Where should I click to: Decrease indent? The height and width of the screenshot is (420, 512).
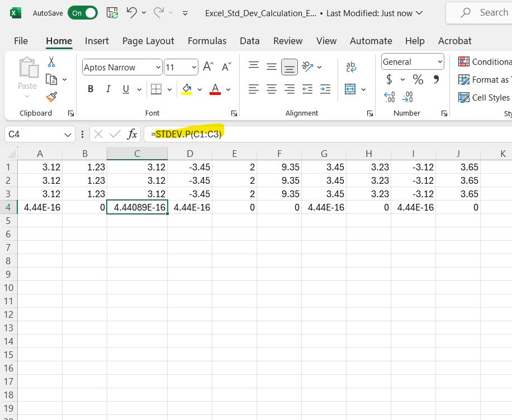[x=307, y=89]
